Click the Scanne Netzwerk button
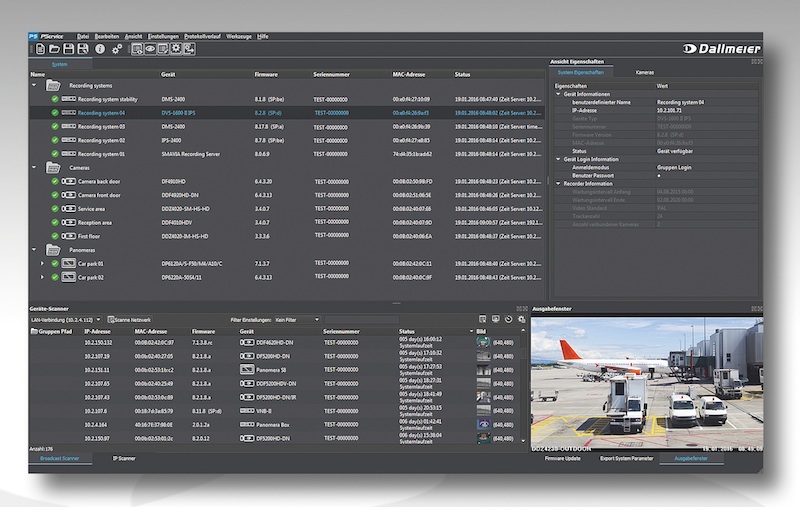This screenshot has width=800, height=507. (132, 319)
